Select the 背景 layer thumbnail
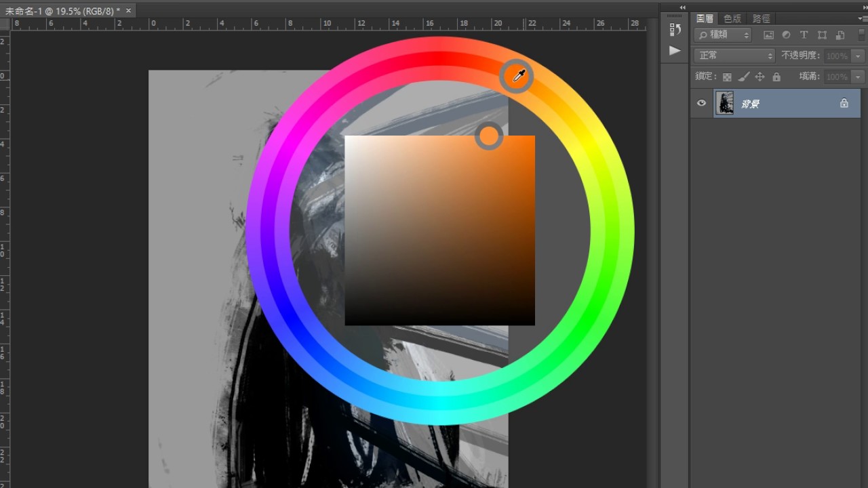The width and height of the screenshot is (868, 488). point(725,103)
